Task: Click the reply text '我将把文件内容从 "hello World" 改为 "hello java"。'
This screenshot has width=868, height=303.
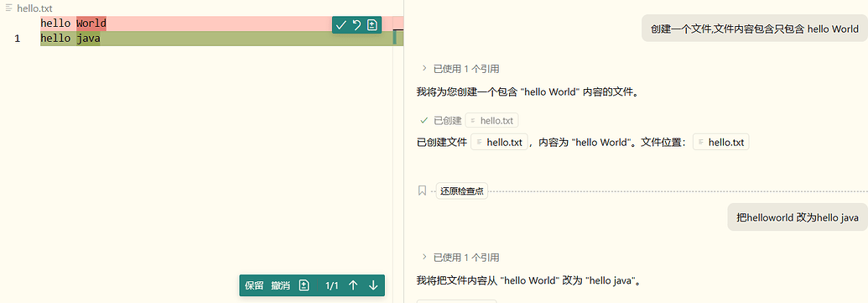Action: (528, 280)
